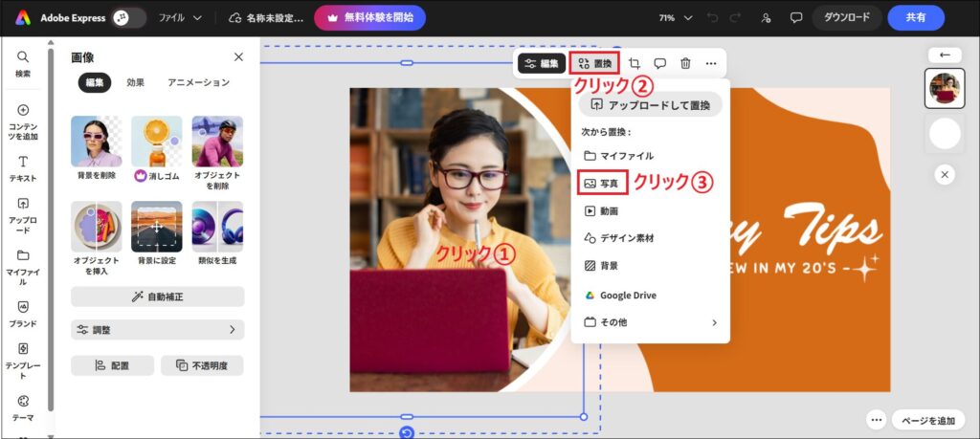Collapse the right panel with arrow button
Screen dimensions: 980x439
945,55
